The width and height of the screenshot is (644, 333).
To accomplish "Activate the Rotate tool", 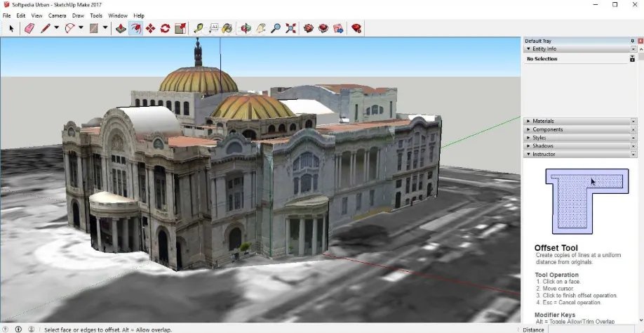I will click(165, 28).
